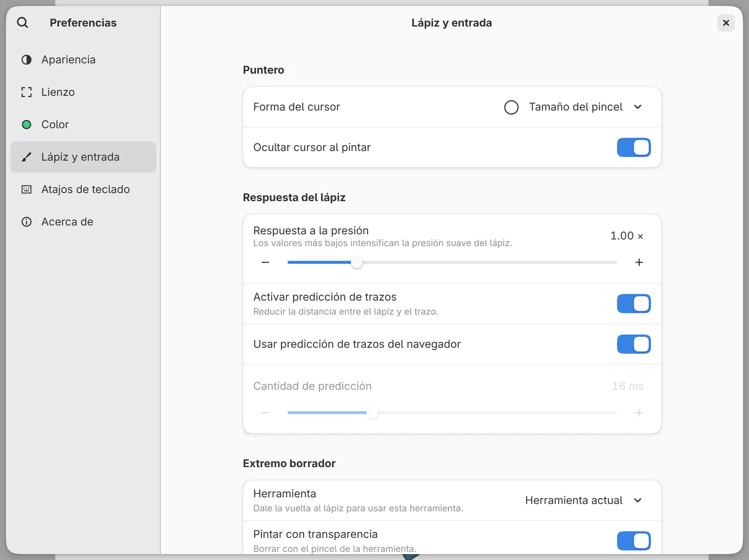The image size is (749, 560).
Task: Click the Acerca de info icon
Action: pyautogui.click(x=27, y=222)
